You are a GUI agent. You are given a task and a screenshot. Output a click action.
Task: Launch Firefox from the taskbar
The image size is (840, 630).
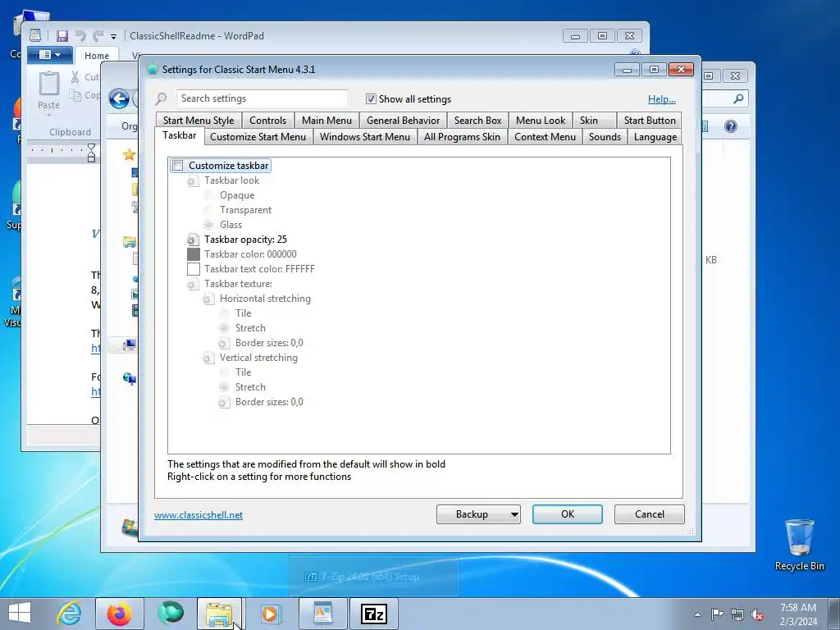120,614
